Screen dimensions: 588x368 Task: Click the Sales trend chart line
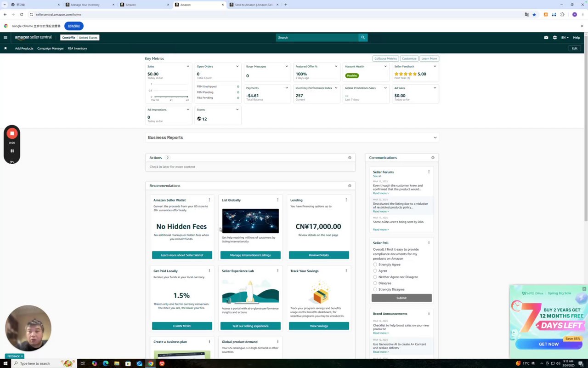coord(171,97)
